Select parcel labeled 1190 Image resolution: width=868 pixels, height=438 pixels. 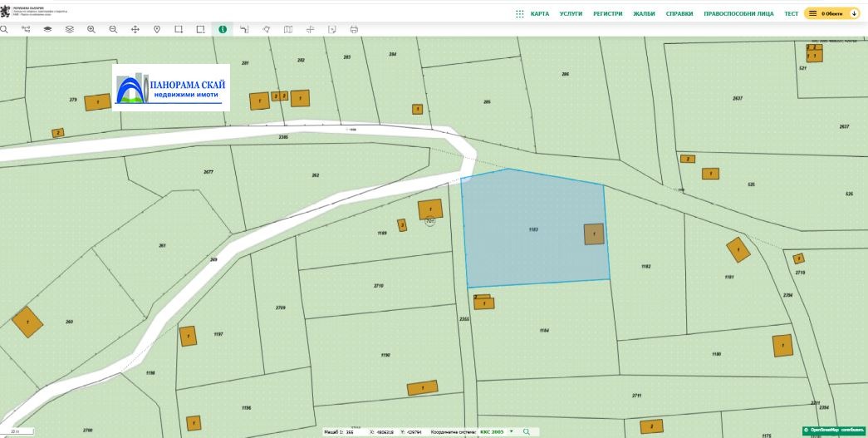[385, 355]
